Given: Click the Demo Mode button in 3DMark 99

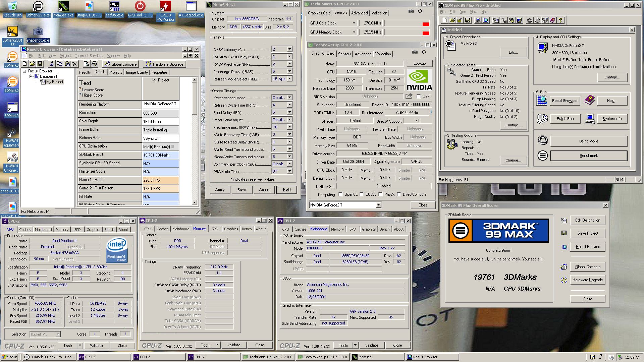Looking at the screenshot, I should [589, 141].
